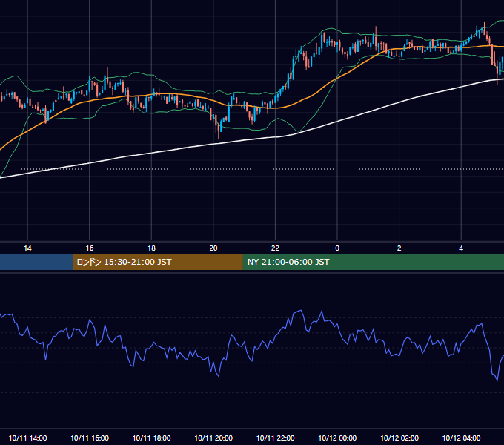Image resolution: width=504 pixels, height=445 pixels.
Task: Click the 10/12 00:00 date label
Action: 337,438
